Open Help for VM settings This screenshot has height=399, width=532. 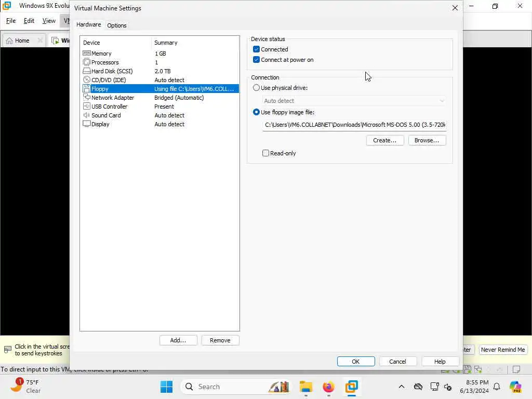tap(440, 362)
